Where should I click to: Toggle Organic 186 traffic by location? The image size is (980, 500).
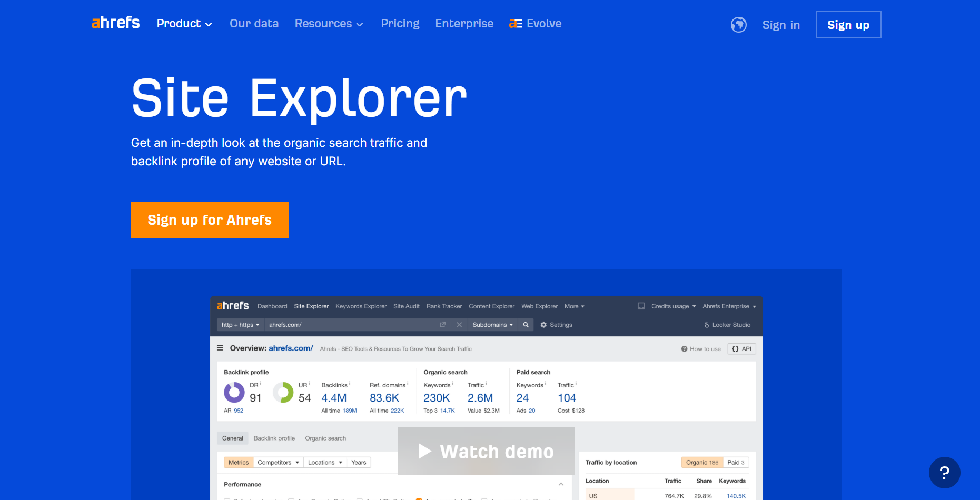(702, 462)
